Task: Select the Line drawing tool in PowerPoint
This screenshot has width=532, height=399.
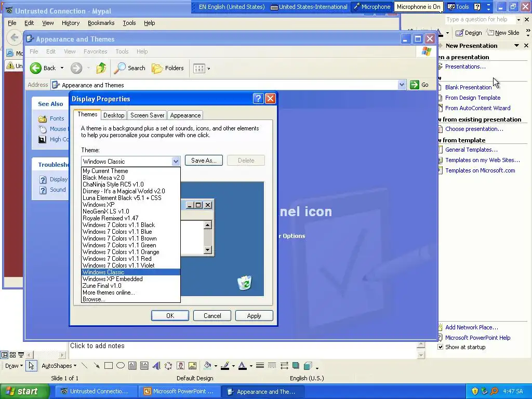Action: pyautogui.click(x=85, y=366)
